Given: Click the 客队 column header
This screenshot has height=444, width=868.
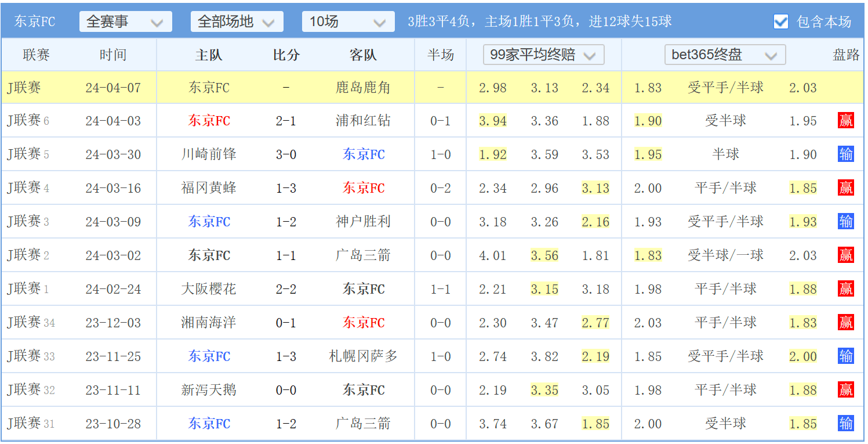Looking at the screenshot, I should (364, 55).
